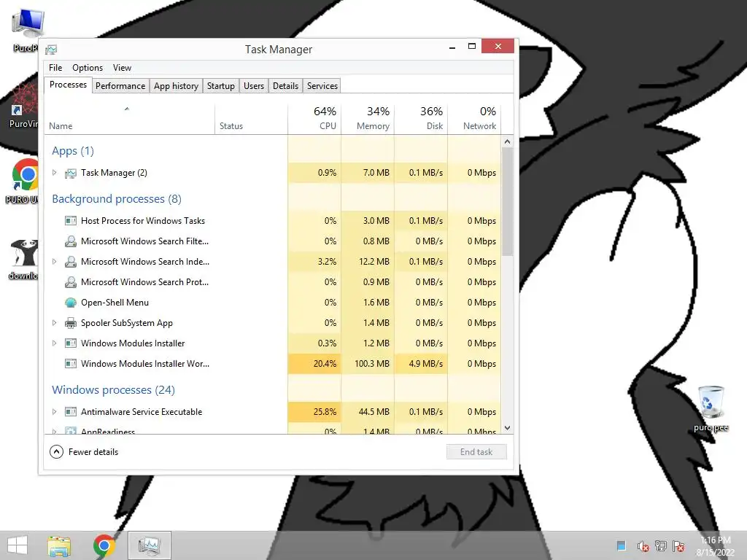Click the 20.4% CPU value cell
Image resolution: width=747 pixels, height=560 pixels.
(x=314, y=364)
